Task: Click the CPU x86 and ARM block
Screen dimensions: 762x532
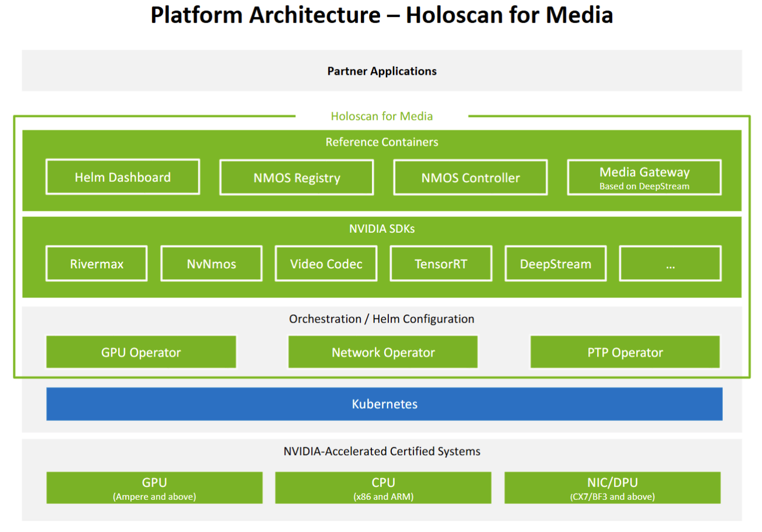Action: click(383, 488)
